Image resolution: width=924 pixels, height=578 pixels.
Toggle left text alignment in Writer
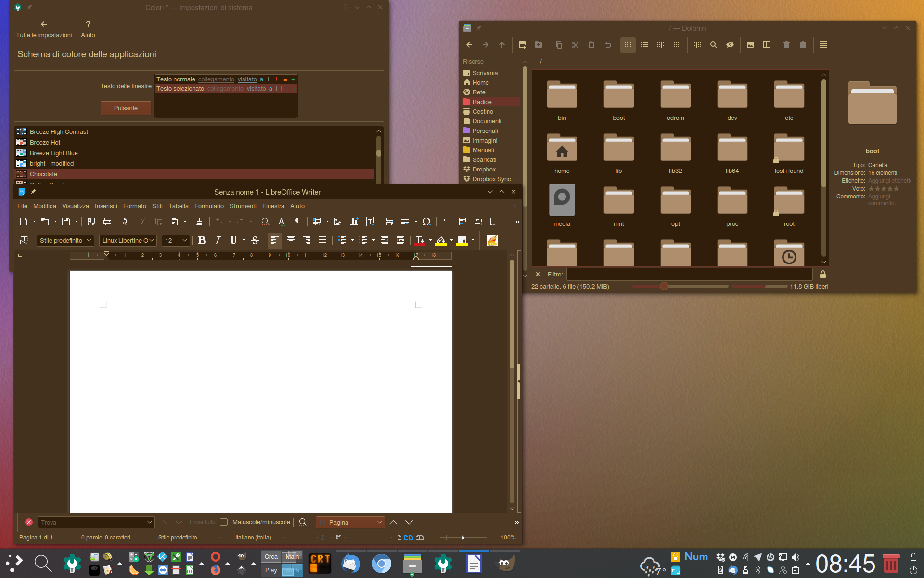(x=274, y=240)
